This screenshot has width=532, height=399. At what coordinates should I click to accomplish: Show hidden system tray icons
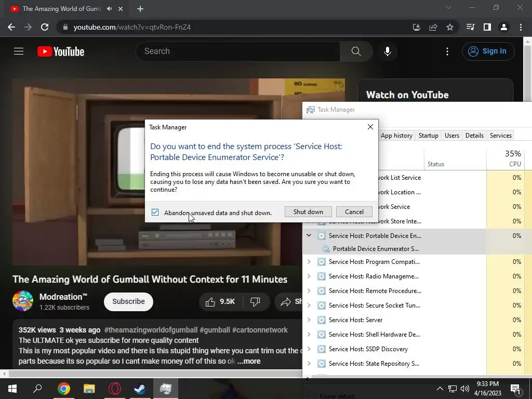tap(440, 389)
